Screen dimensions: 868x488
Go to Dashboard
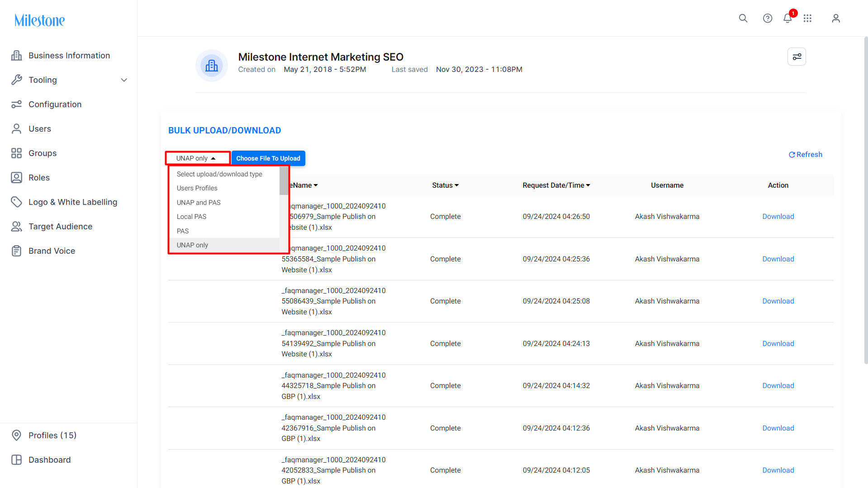[49, 460]
